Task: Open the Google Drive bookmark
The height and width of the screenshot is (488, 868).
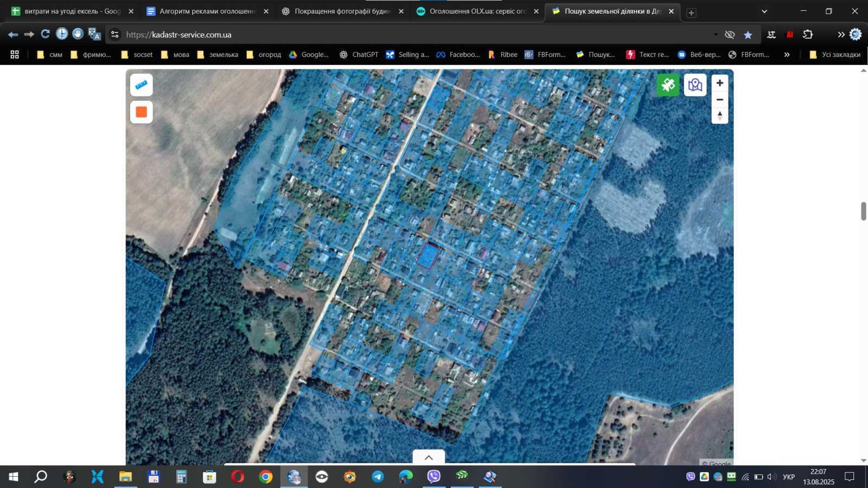Action: click(309, 55)
